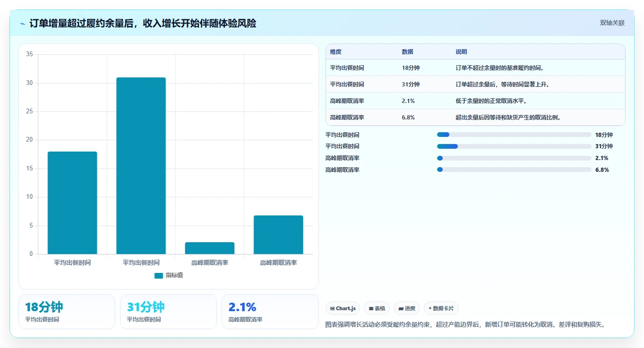Click the progress bar labeled 18分钟
Screen dimensions: 644x348
click(514, 135)
